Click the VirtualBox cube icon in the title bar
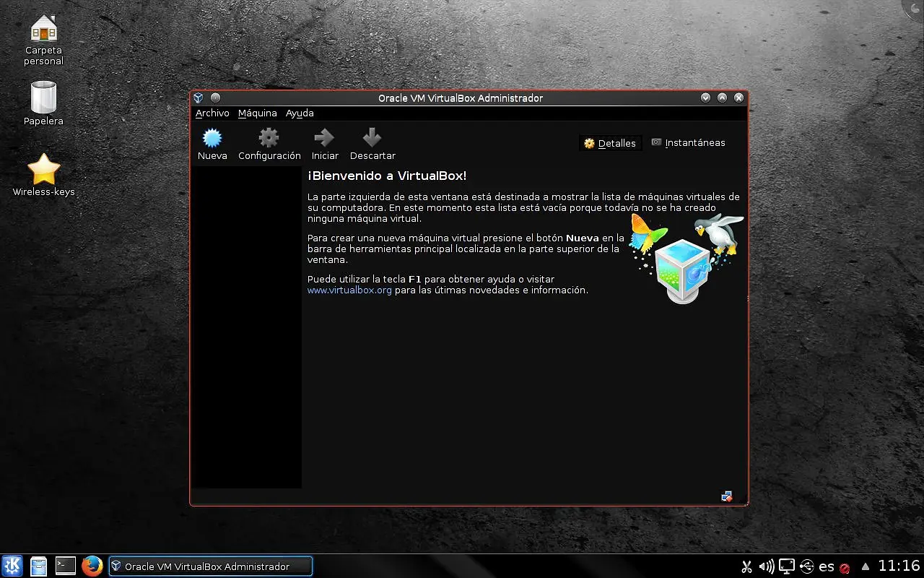This screenshot has height=578, width=924. click(x=199, y=98)
